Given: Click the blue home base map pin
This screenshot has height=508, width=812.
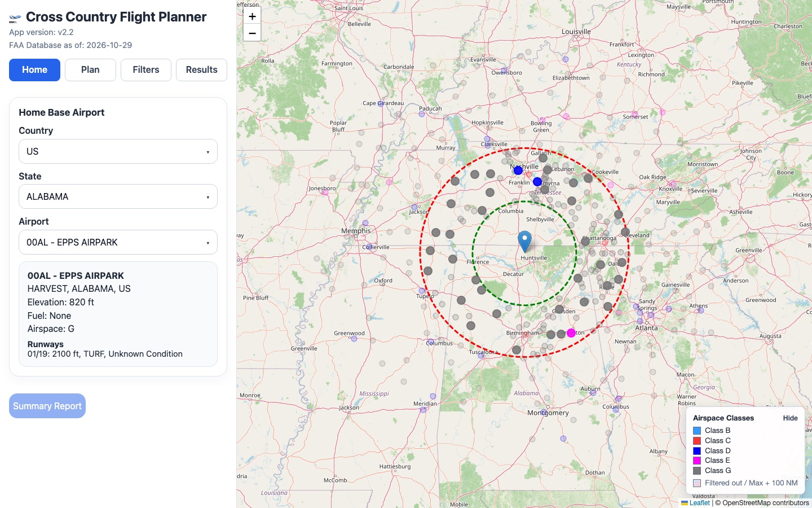Looking at the screenshot, I should point(524,242).
